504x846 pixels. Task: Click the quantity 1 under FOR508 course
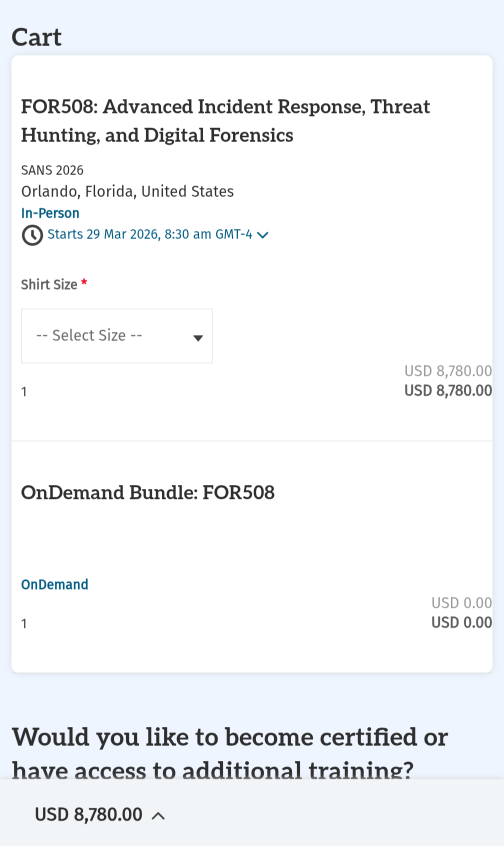tap(24, 392)
